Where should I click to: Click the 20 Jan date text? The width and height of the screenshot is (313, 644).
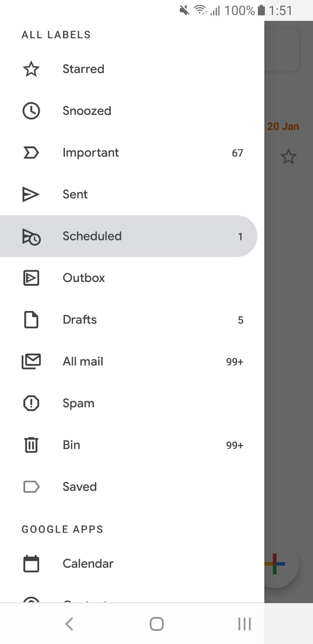pos(283,126)
